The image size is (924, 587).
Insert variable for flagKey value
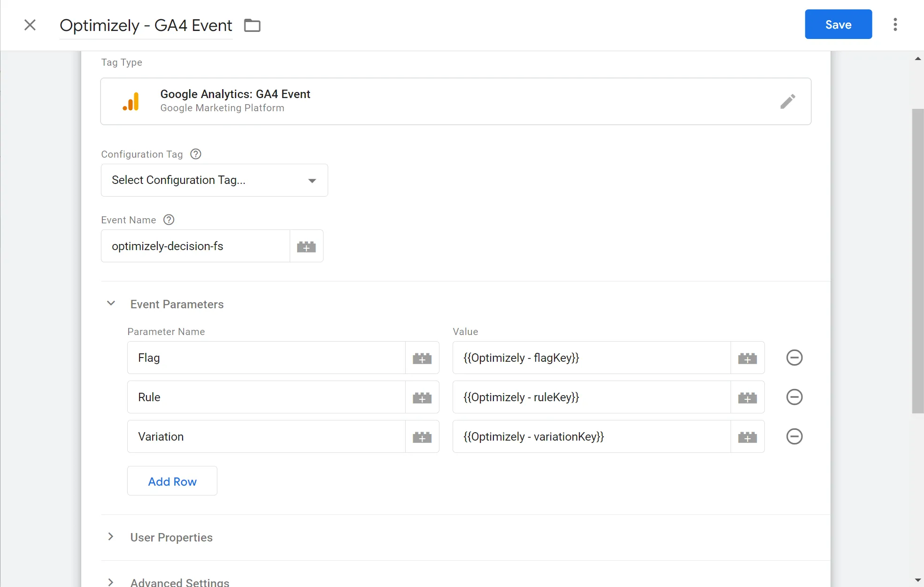click(747, 358)
